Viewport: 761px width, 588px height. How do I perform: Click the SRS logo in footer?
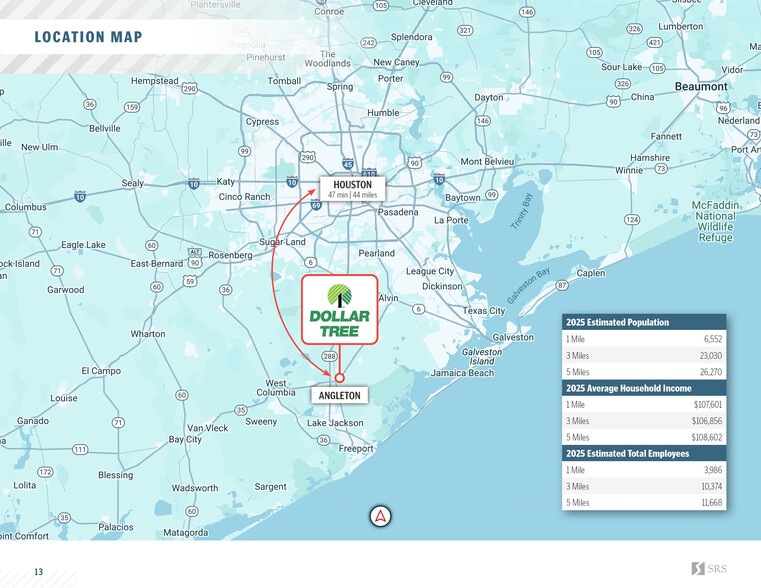click(709, 569)
